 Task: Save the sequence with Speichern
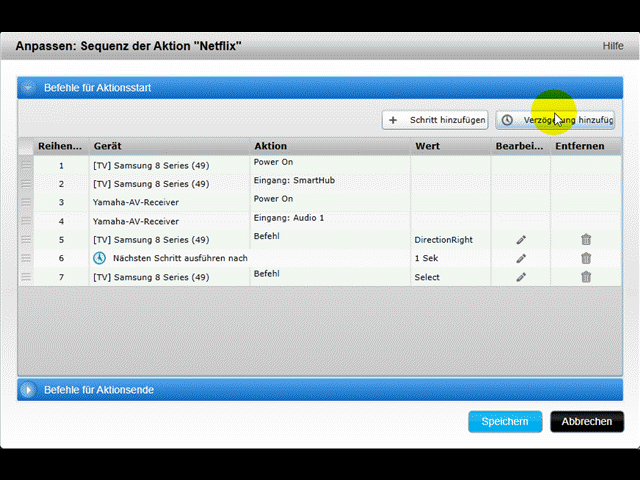pos(505,421)
